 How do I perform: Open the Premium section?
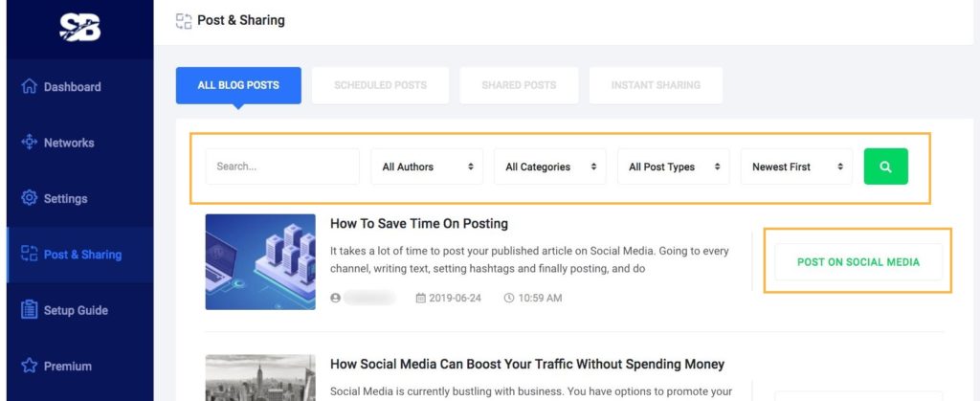pos(80,366)
